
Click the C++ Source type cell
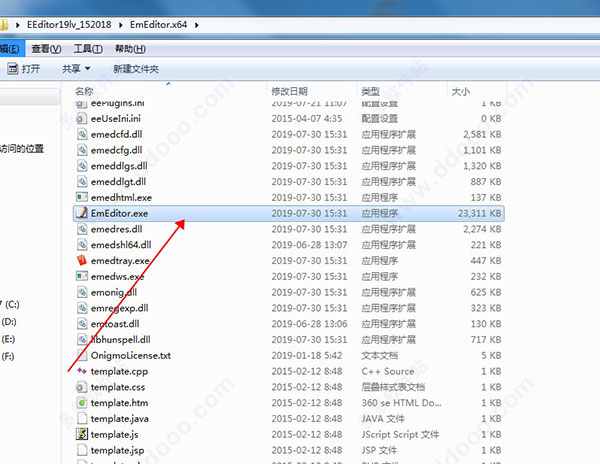pos(388,371)
